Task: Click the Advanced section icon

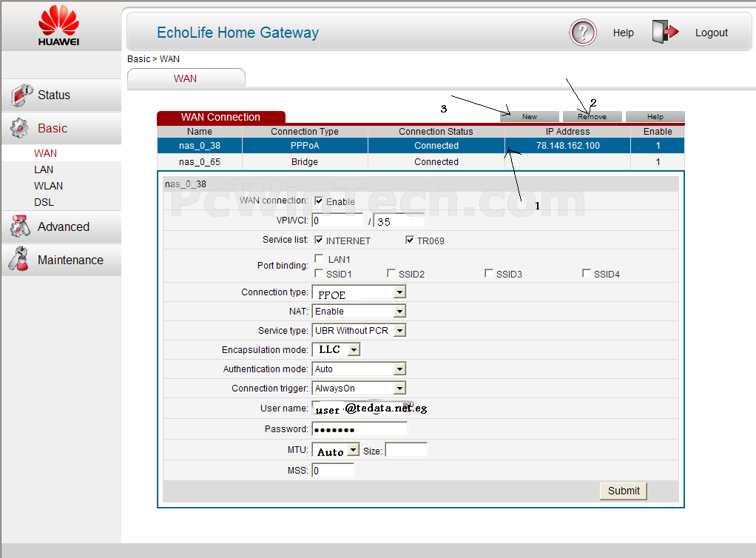Action: click(x=21, y=226)
